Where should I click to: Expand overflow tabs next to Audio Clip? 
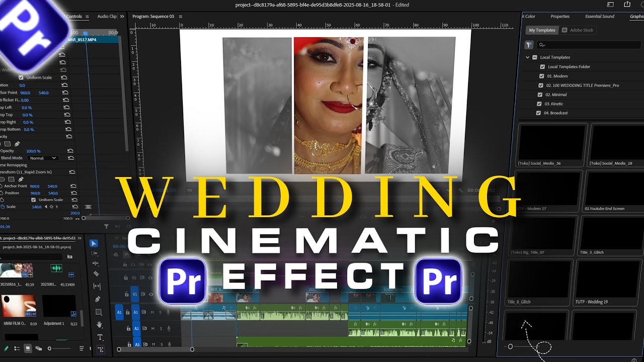[122, 16]
